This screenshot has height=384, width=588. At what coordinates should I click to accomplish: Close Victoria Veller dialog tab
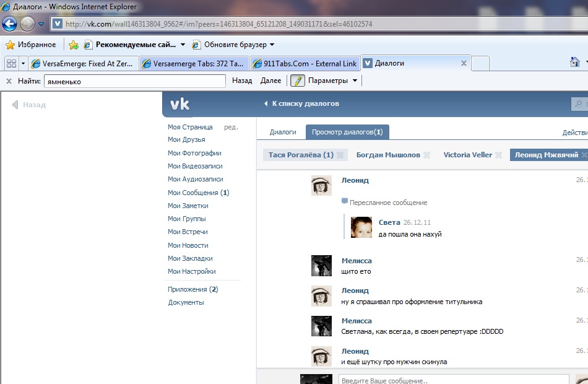[498, 155]
